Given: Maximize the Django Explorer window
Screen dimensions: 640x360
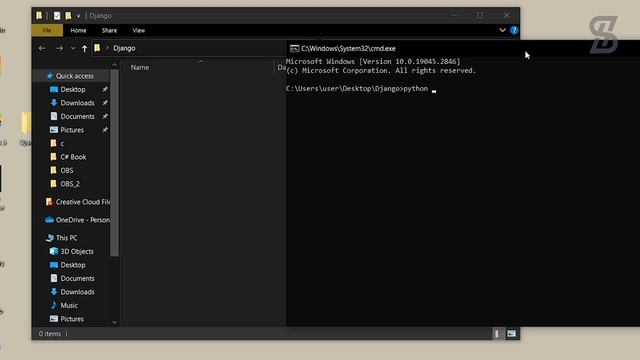Looking at the screenshot, I should tap(480, 16).
